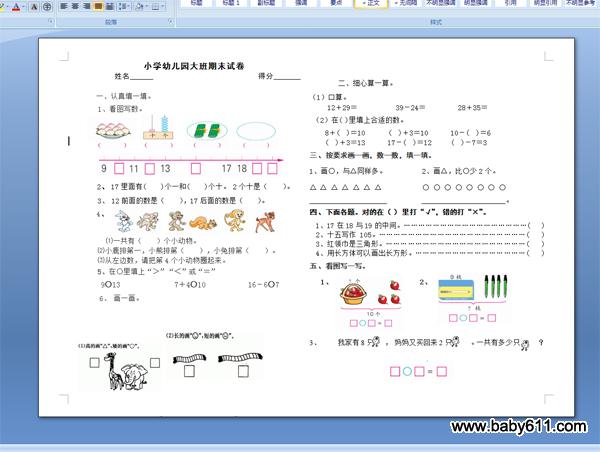Open the font group dialog launcher
This screenshot has height=452, width=600.
(51, 21)
